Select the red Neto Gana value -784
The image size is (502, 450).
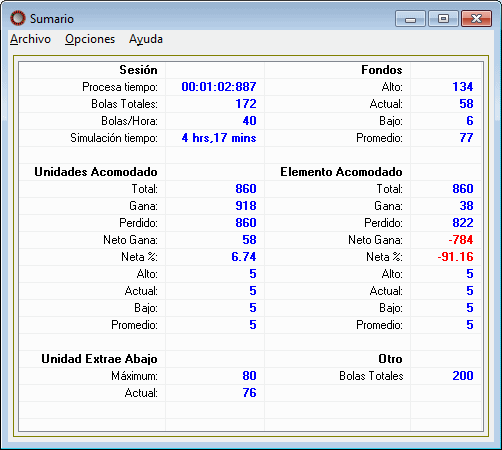coord(461,240)
